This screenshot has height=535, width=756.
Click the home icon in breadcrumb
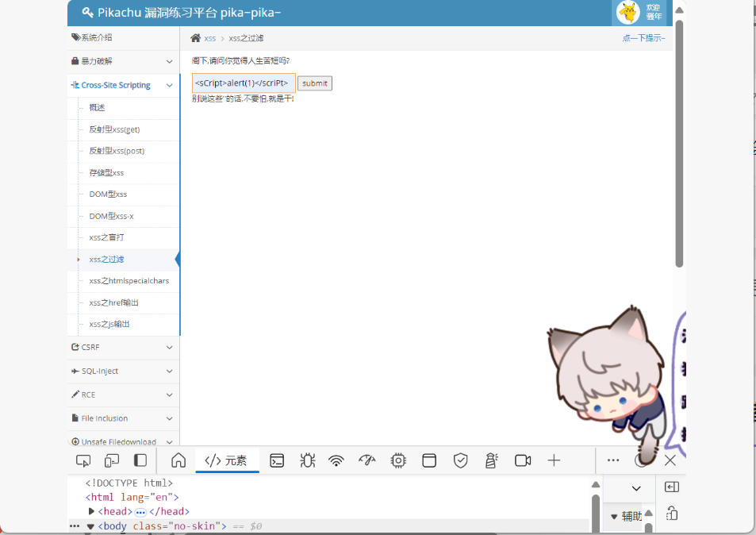(x=195, y=38)
